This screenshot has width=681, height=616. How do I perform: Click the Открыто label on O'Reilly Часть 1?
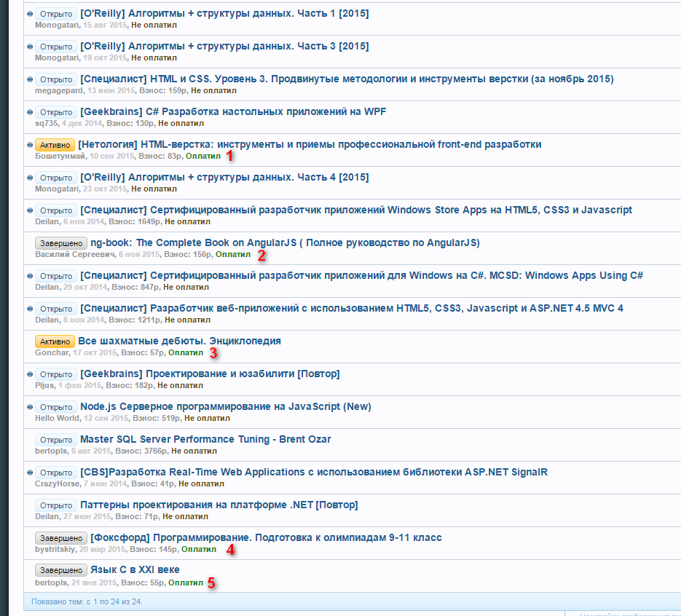tap(56, 14)
